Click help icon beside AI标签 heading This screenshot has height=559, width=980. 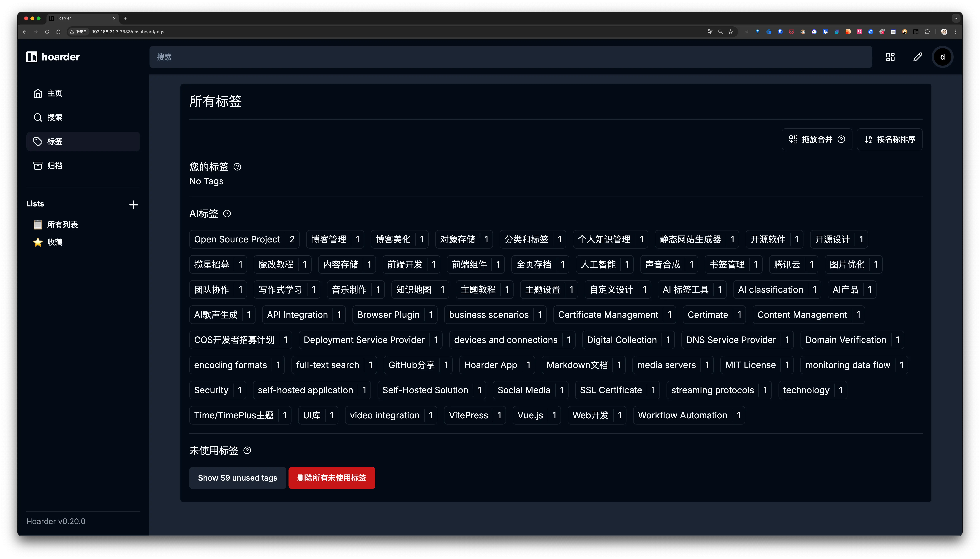click(227, 214)
